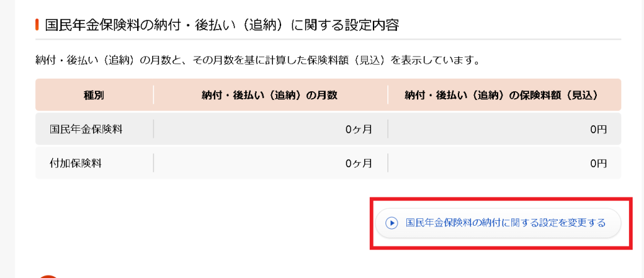This screenshot has width=644, height=278.
Task: Click the vertical separator between 月数 and 保険料額 headers
Action: pos(387,95)
